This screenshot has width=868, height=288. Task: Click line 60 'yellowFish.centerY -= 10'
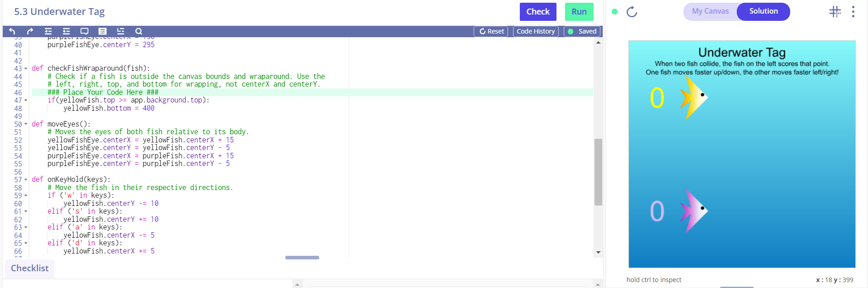click(x=111, y=204)
